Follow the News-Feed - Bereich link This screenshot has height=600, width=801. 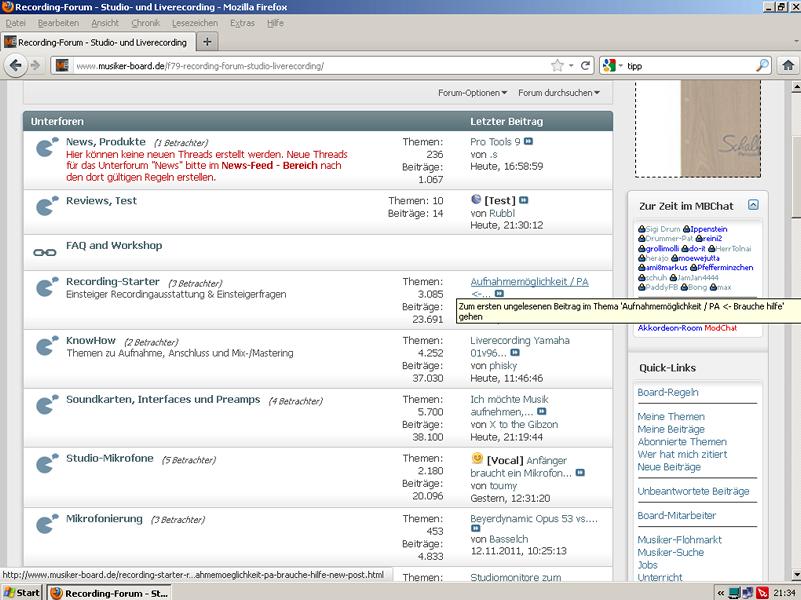tap(270, 165)
